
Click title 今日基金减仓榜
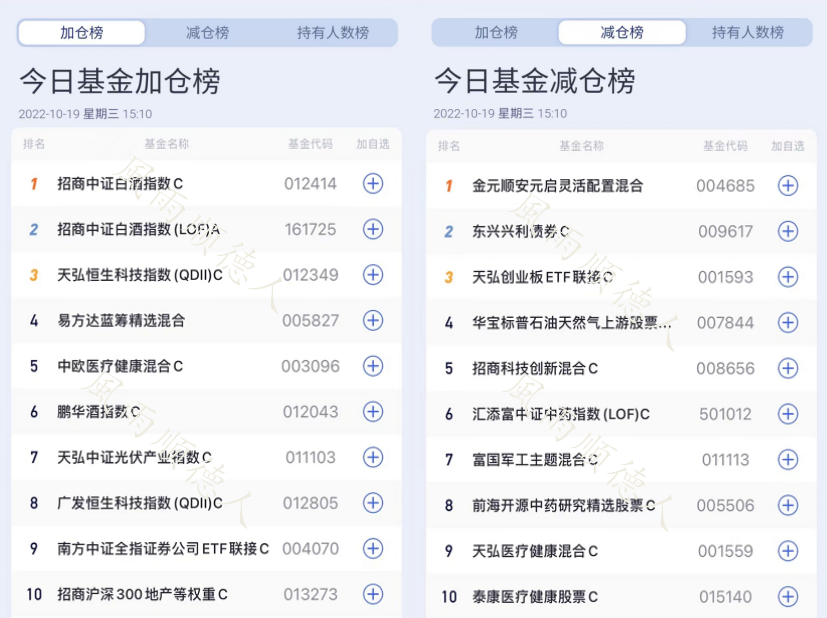pyautogui.click(x=535, y=82)
